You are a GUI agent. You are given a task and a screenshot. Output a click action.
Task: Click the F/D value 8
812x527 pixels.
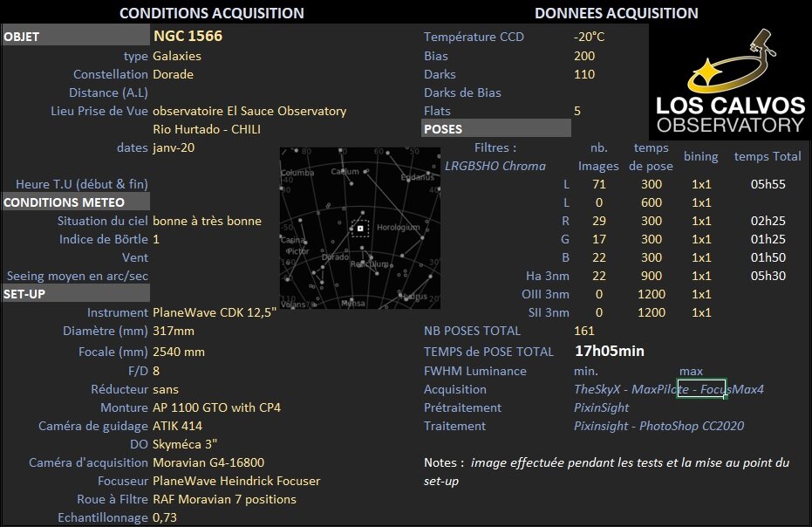click(x=156, y=371)
